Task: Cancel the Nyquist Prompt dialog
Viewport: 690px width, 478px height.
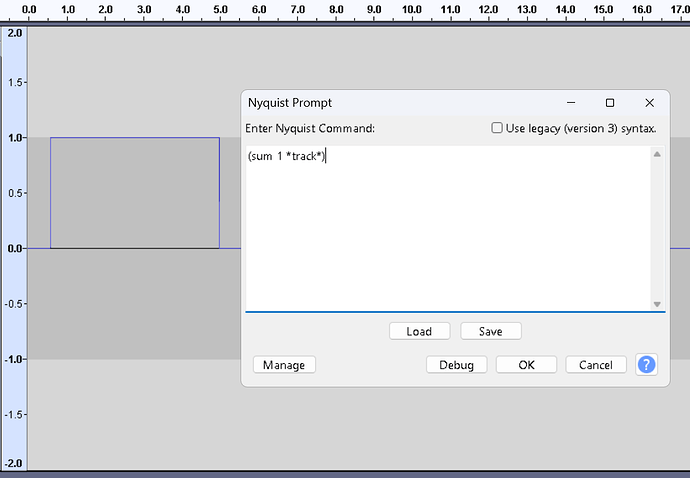Action: click(x=596, y=365)
